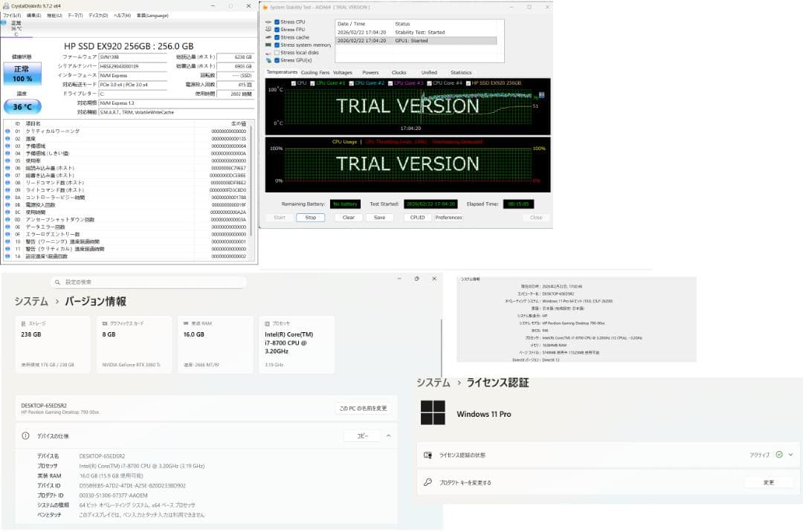This screenshot has height=532, width=803.
Task: Toggle the CPU Core #4 graph checkbox
Action: [429, 83]
